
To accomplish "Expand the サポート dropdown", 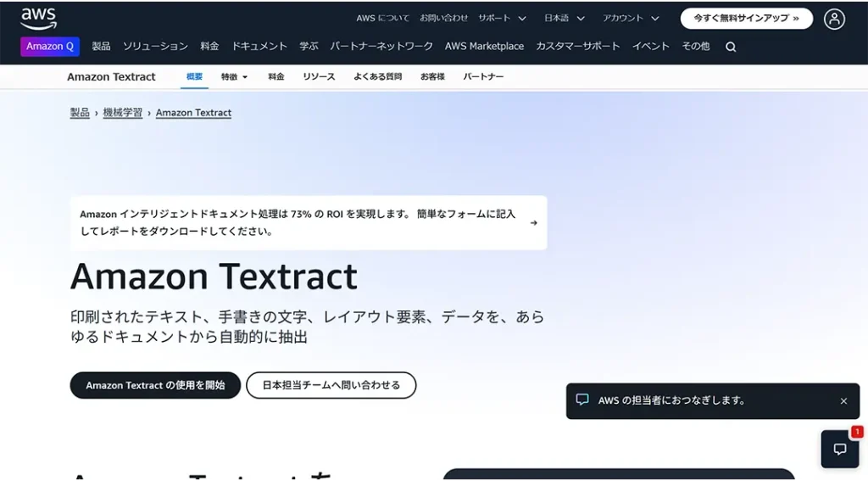I will (502, 19).
